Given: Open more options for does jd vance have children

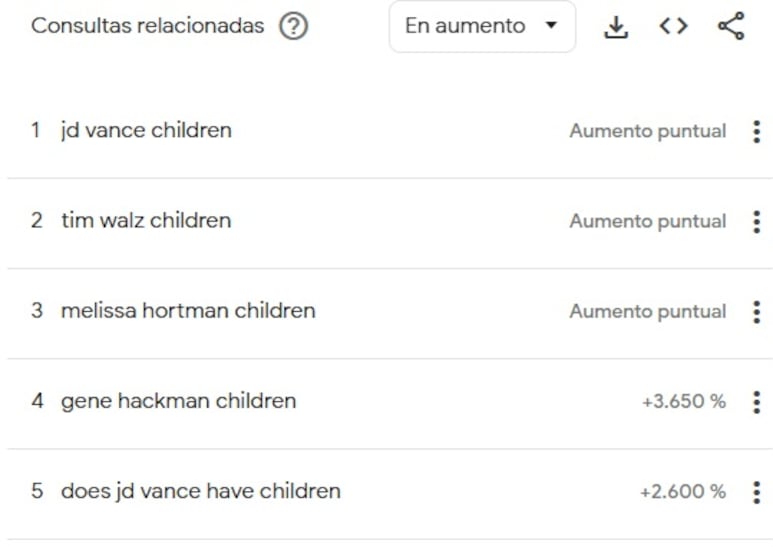Looking at the screenshot, I should (x=757, y=492).
